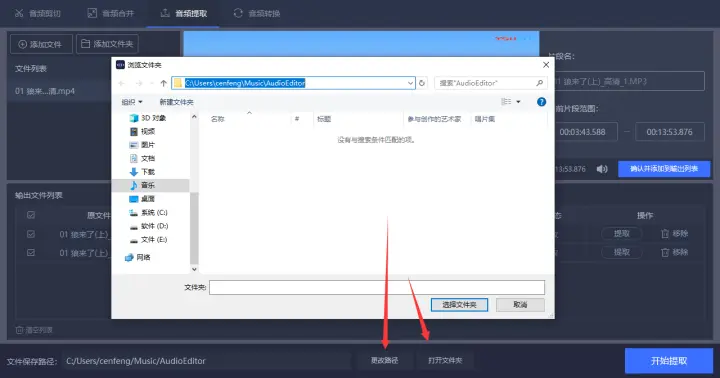Click the 打开文件夹 button
Screen dimensions: 720x378
click(445, 361)
